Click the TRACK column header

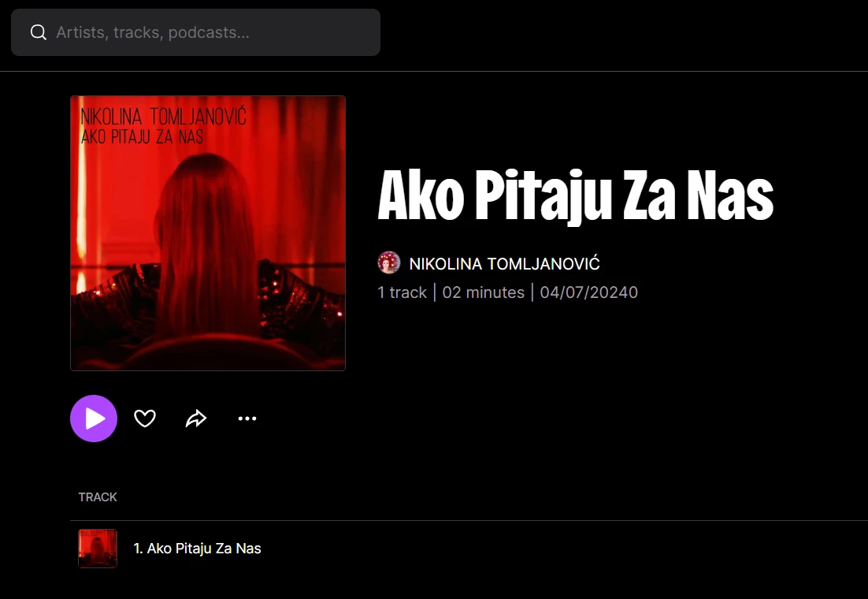point(98,497)
